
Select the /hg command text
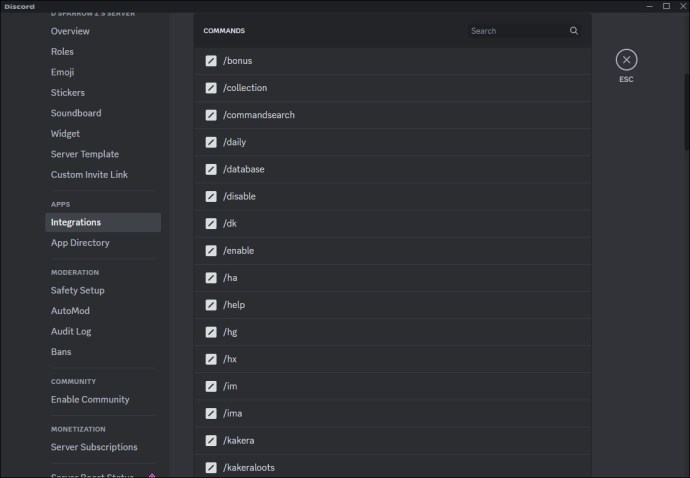tap(230, 332)
